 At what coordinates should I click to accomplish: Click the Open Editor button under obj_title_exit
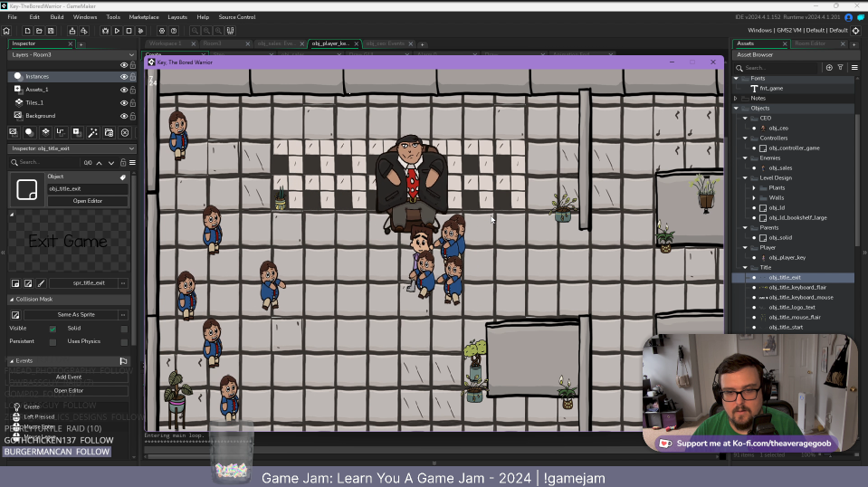click(x=88, y=202)
